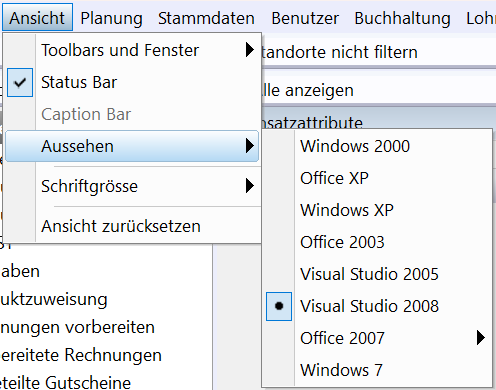Open Office 2007 appearance submenu
496x390 pixels.
point(377,338)
